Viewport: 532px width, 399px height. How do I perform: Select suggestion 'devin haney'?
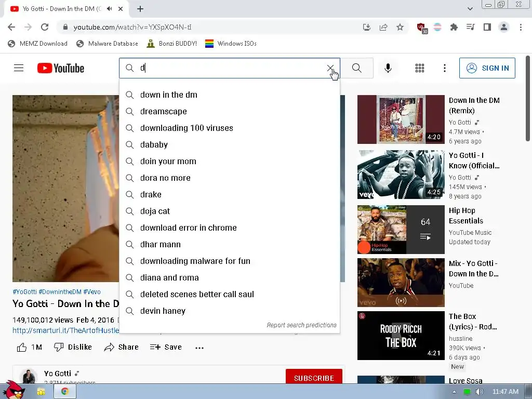(x=229, y=311)
